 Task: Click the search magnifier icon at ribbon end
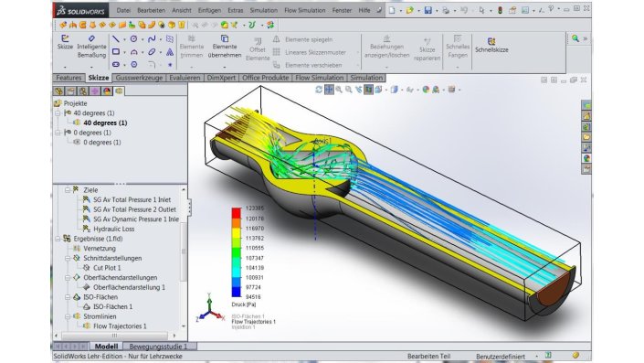click(x=575, y=38)
